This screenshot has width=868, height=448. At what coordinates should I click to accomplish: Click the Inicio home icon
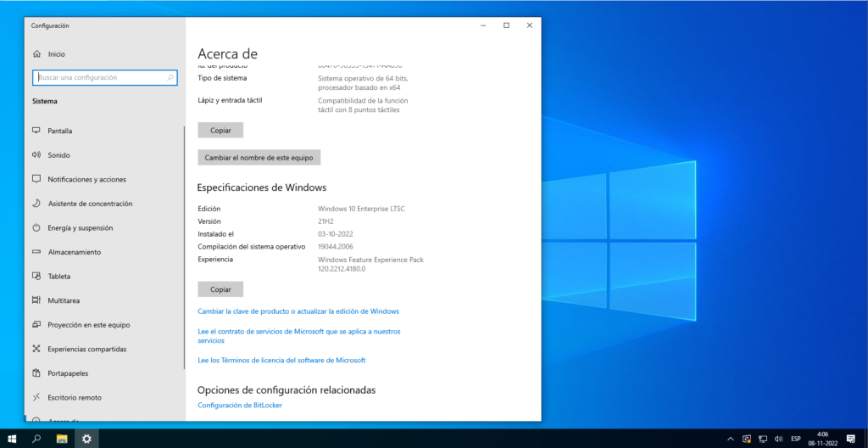point(36,54)
